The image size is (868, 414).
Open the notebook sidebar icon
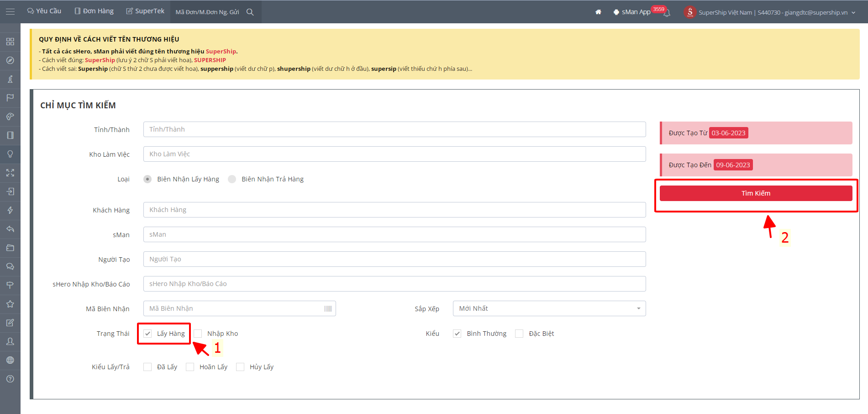10,135
